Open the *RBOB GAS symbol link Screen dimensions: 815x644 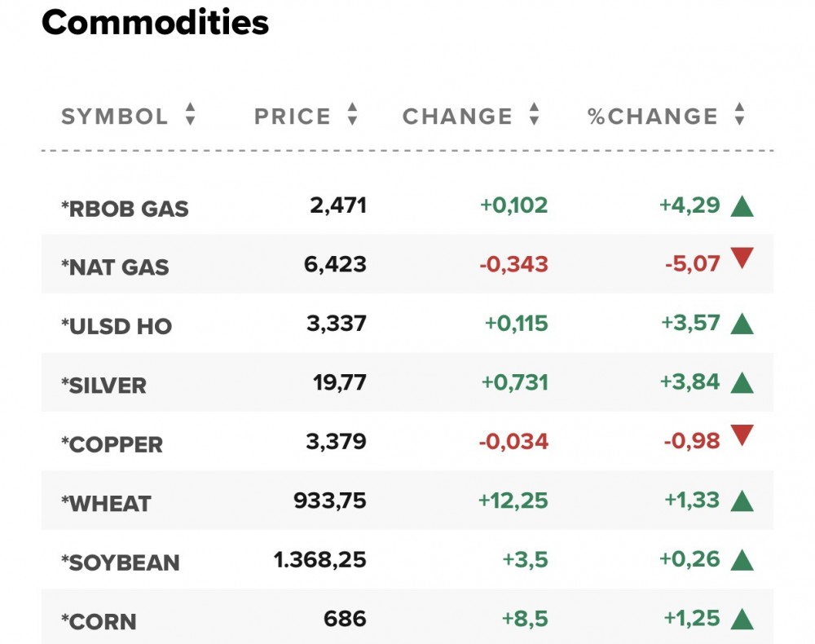pyautogui.click(x=125, y=209)
